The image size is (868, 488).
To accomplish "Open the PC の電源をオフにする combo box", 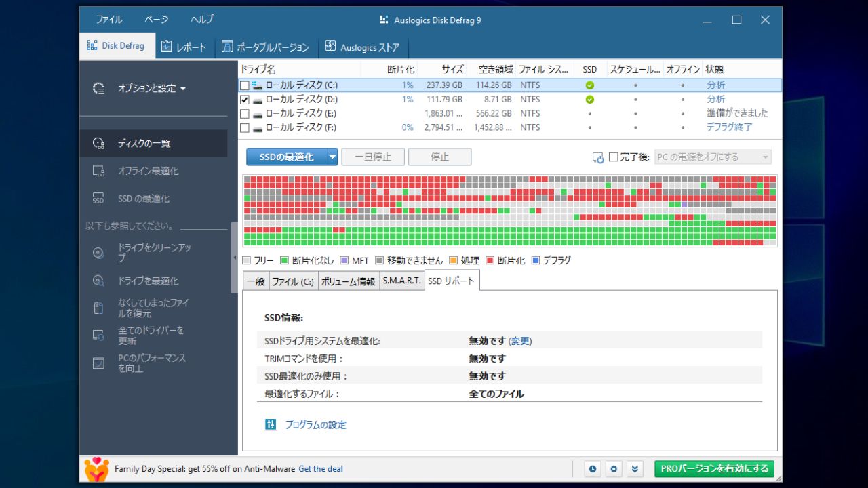I will [x=713, y=157].
